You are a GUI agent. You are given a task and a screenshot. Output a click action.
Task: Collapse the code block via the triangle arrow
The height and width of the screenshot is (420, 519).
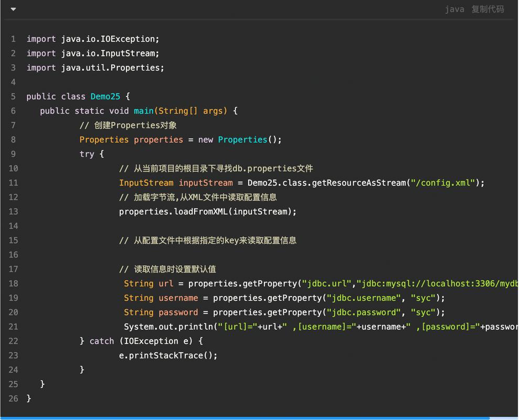[13, 9]
